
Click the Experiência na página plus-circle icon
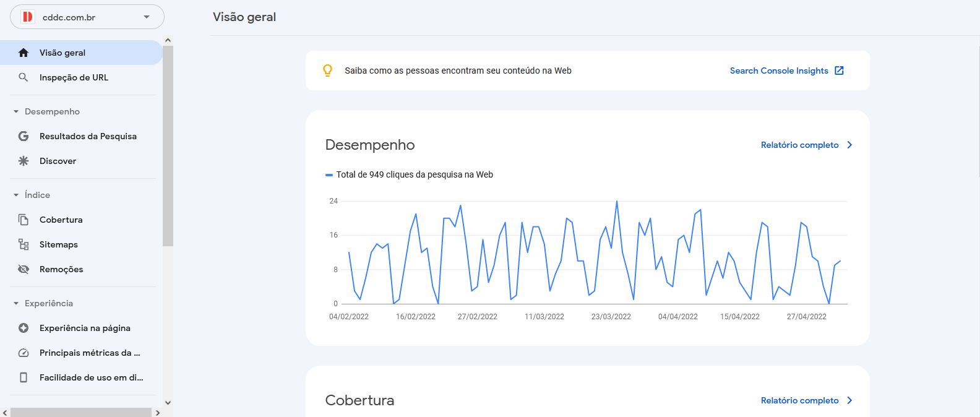(x=24, y=328)
